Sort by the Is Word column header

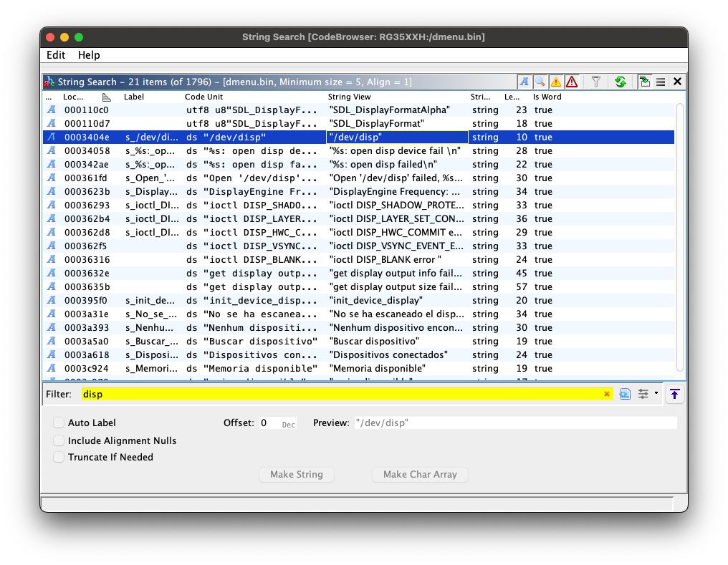click(547, 97)
